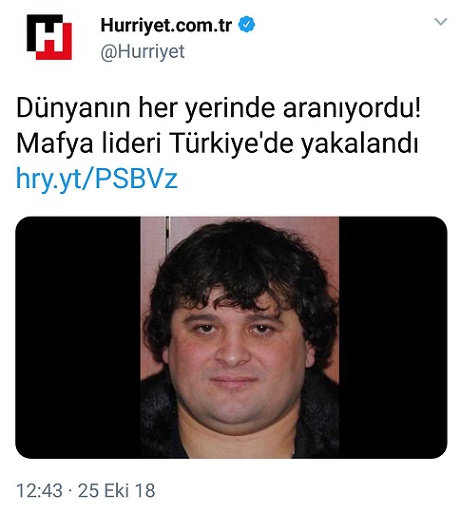
Task: Click the white H letter in logo
Action: tap(49, 37)
